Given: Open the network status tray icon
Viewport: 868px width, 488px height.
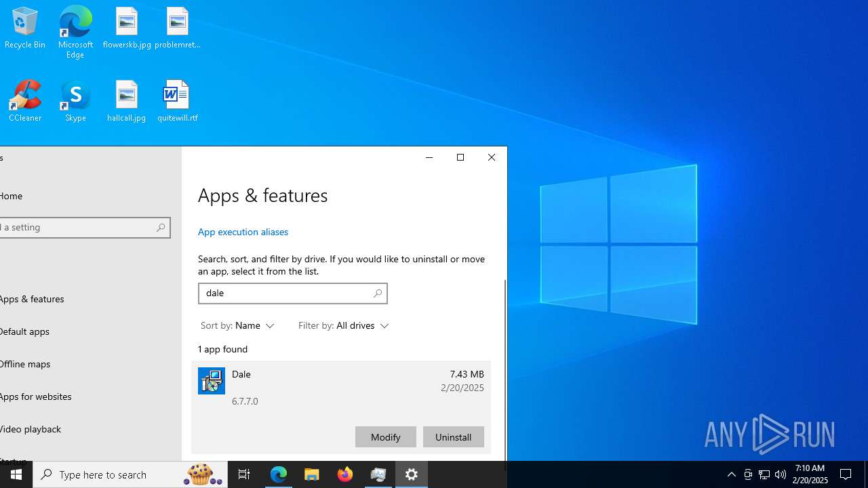Looking at the screenshot, I should pos(764,474).
